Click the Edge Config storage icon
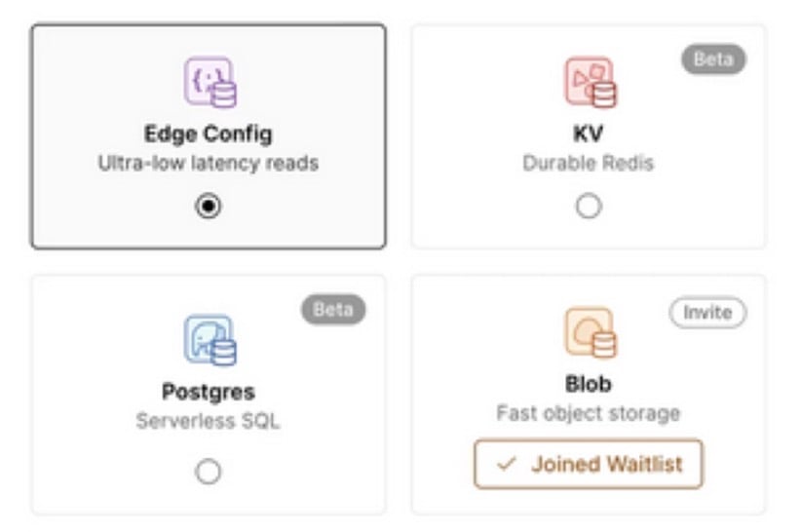The height and width of the screenshot is (532, 801). coord(210,82)
